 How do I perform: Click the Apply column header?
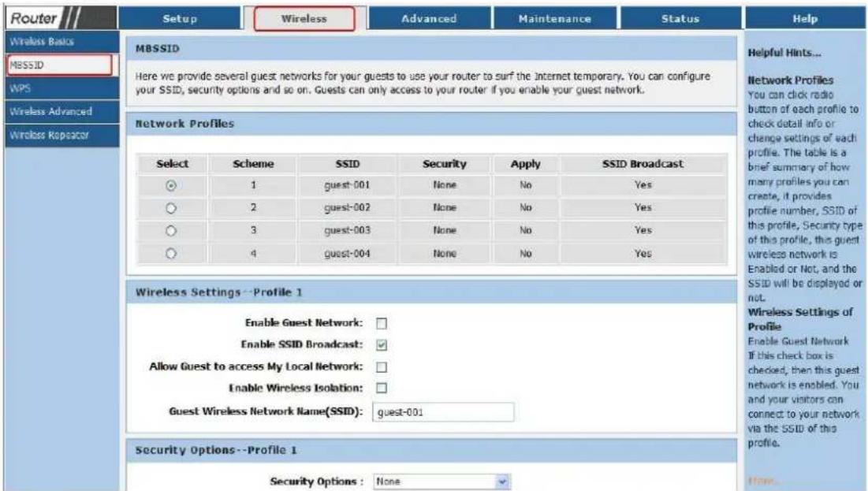tap(525, 164)
